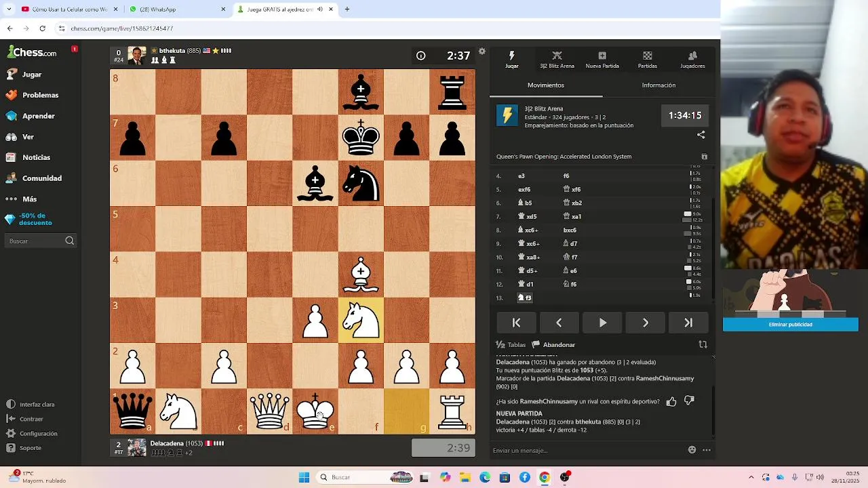Switch to the Movimientos tab
This screenshot has height=488, width=868.
546,85
